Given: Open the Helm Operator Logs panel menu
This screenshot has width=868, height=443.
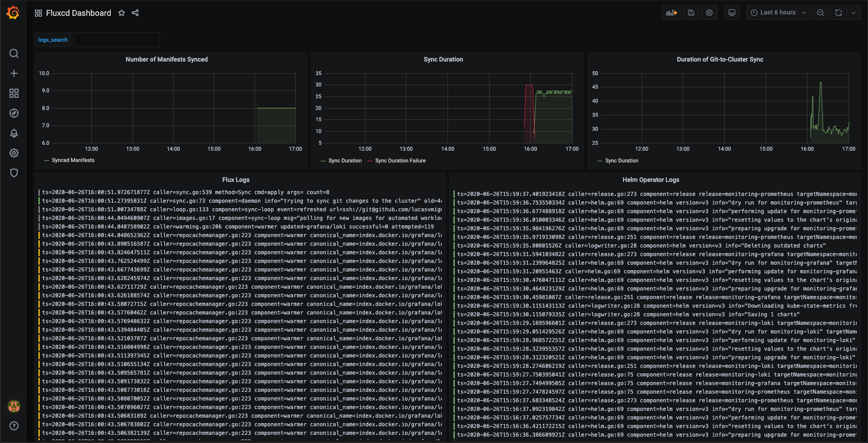Looking at the screenshot, I should point(651,180).
